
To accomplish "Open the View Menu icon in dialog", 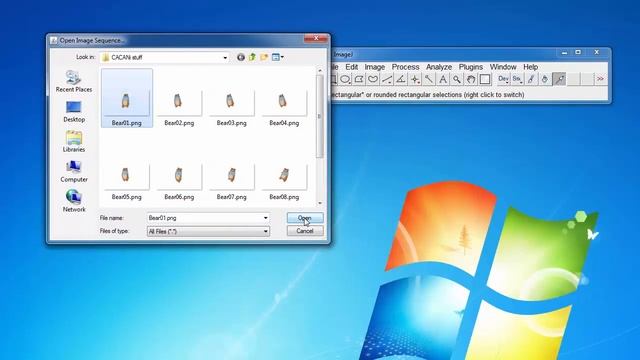I will 278,57.
